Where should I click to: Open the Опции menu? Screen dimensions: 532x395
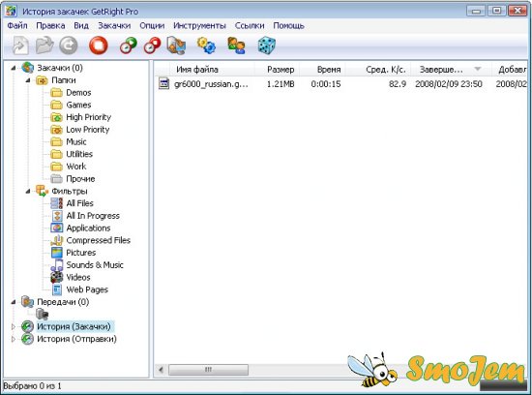pyautogui.click(x=152, y=25)
